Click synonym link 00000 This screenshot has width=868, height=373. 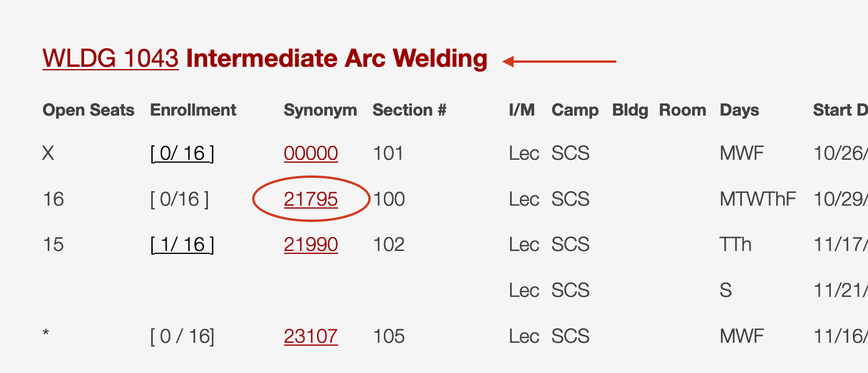(x=311, y=153)
